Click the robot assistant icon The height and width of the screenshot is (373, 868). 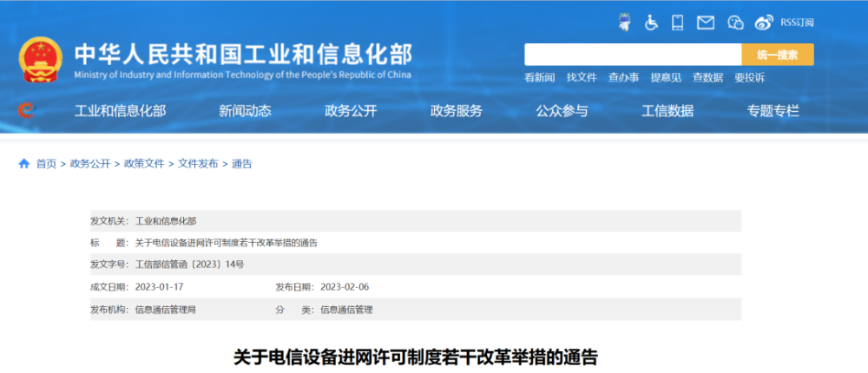click(x=624, y=23)
